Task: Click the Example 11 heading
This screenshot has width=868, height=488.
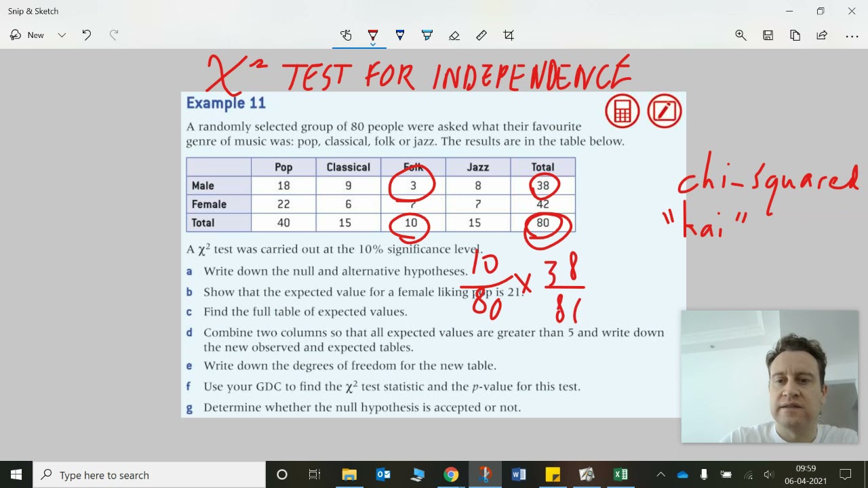Action: click(x=226, y=103)
